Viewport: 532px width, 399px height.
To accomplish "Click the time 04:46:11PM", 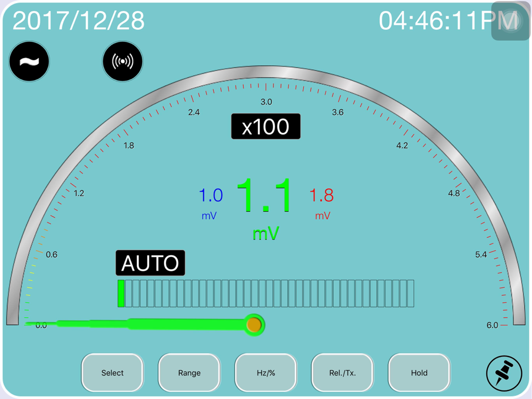I will (448, 21).
